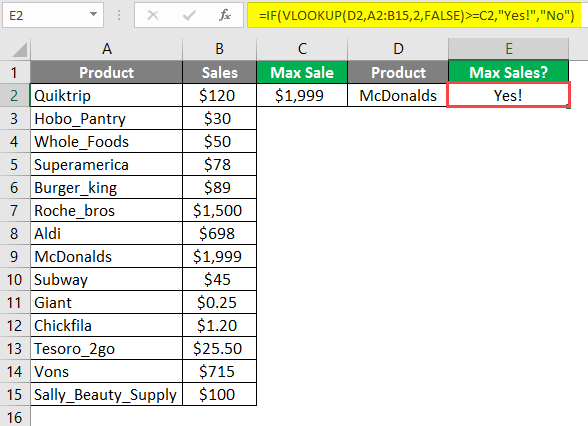Select column B header
588x426 pixels.
(x=219, y=49)
